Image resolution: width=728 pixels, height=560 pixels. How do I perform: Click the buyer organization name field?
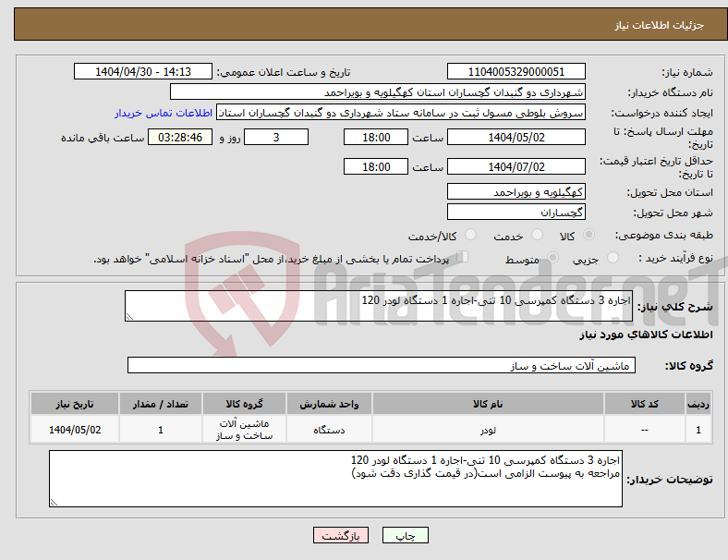(378, 91)
